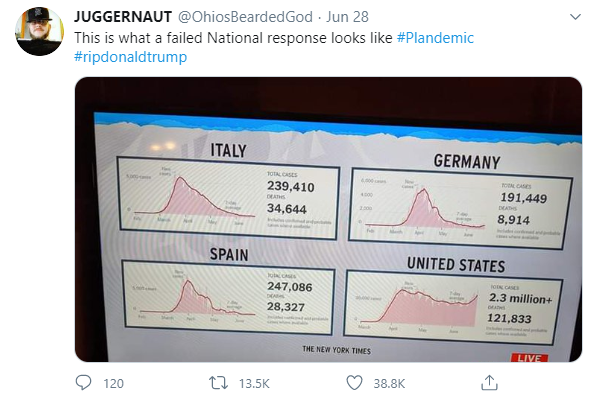Visit the @OhiosBeardedGod handle
This screenshot has width=596, height=410.
pyautogui.click(x=245, y=17)
